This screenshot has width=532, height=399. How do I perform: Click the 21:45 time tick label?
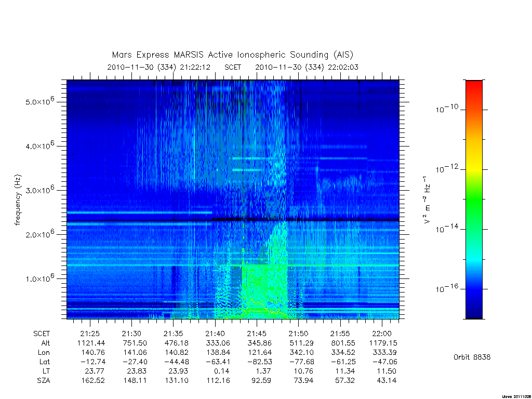(257, 334)
